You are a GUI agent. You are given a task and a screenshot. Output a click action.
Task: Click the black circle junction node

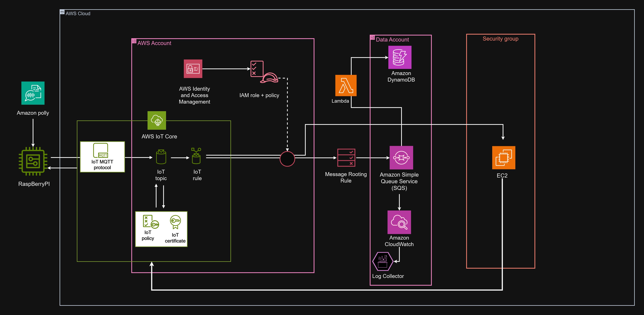click(x=287, y=159)
